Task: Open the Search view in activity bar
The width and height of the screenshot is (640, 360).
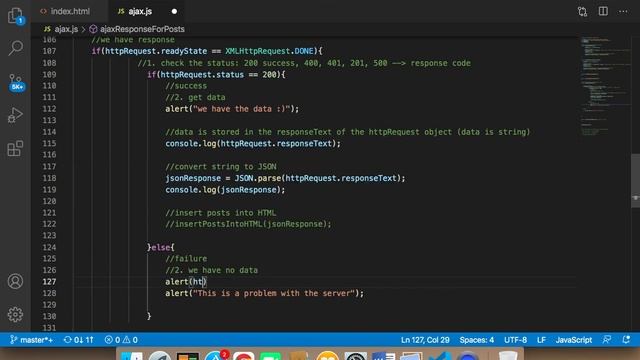Action: [x=16, y=48]
